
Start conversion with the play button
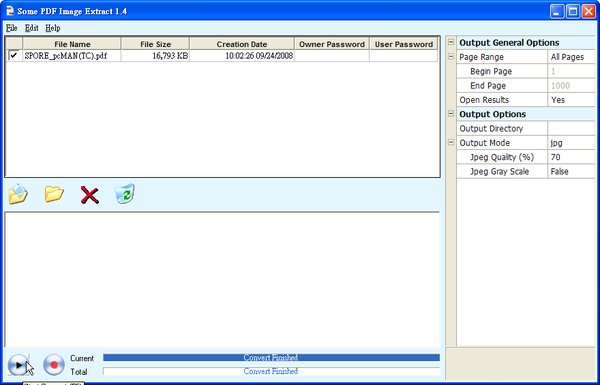[x=18, y=365]
